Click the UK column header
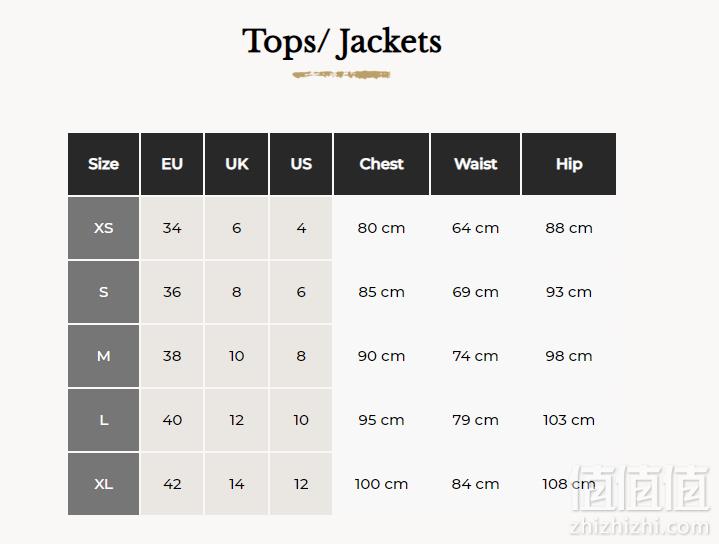 click(x=237, y=164)
